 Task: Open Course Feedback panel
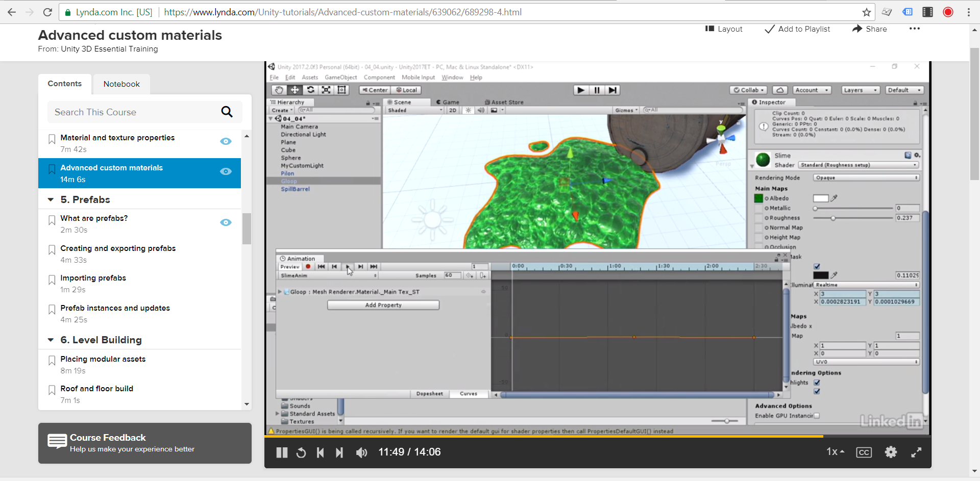click(x=145, y=443)
